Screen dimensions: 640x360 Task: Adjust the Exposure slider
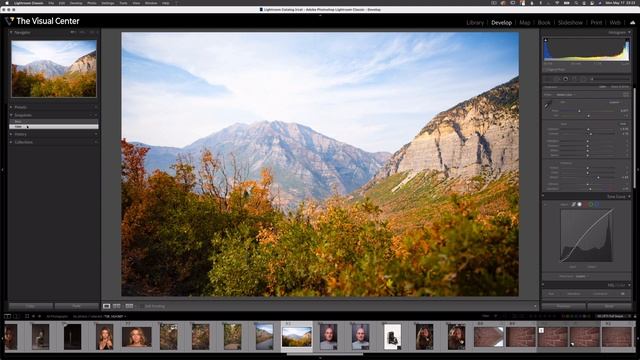[x=588, y=129]
